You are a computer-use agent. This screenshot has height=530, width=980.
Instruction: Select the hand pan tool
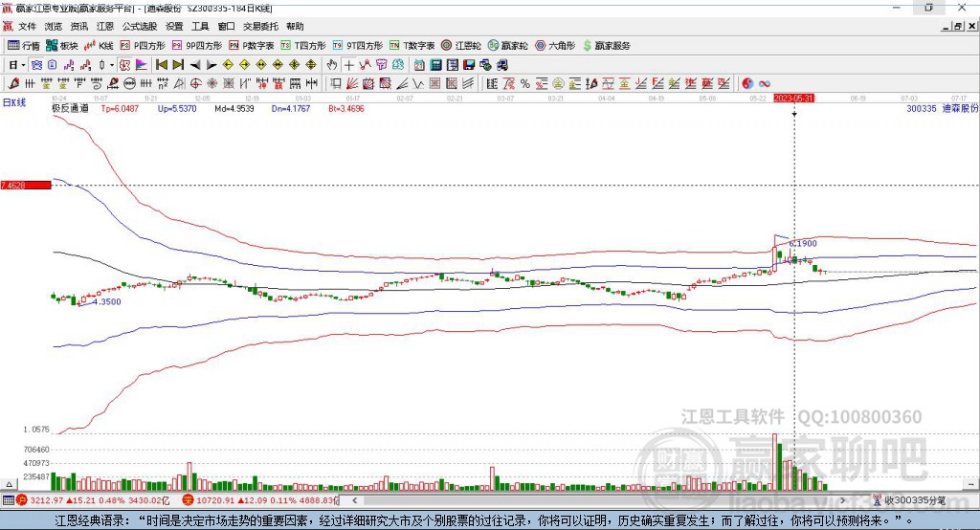(x=332, y=65)
